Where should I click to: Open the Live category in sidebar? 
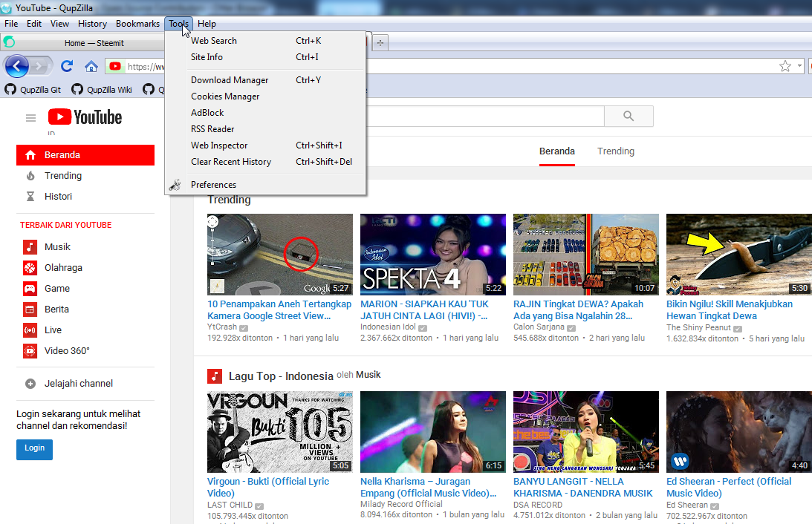[x=53, y=330]
